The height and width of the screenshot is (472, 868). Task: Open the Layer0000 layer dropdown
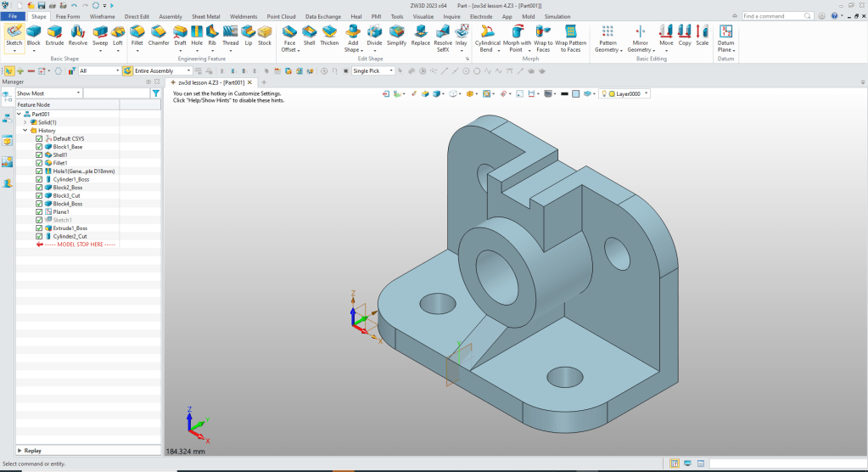tap(647, 93)
